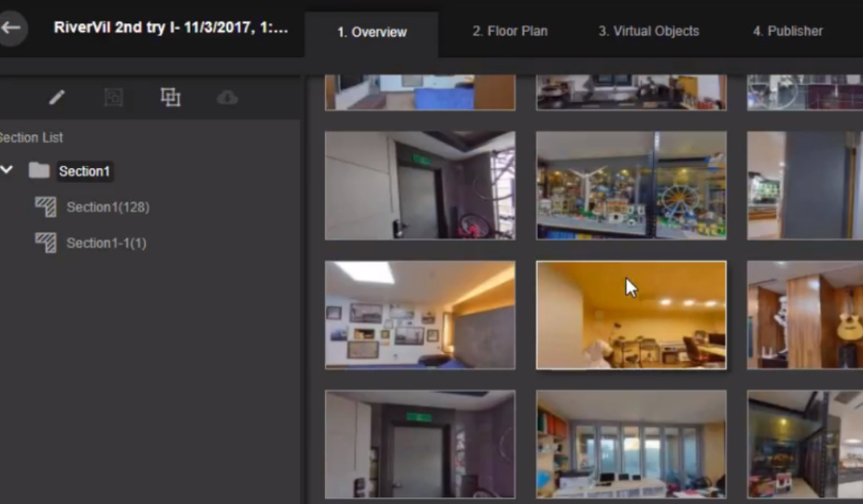Select the hallway door thumbnail with bicycle
This screenshot has width=863, height=504.
420,186
